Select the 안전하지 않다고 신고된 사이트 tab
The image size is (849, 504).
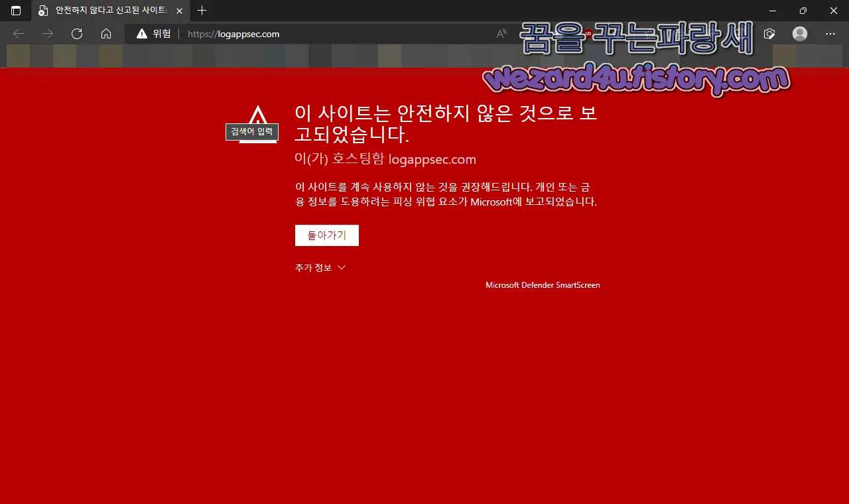109,11
